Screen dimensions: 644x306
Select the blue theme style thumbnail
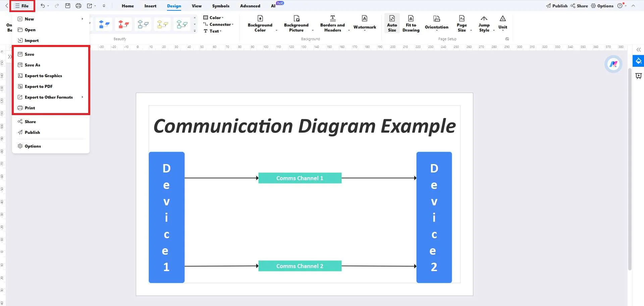[104, 24]
